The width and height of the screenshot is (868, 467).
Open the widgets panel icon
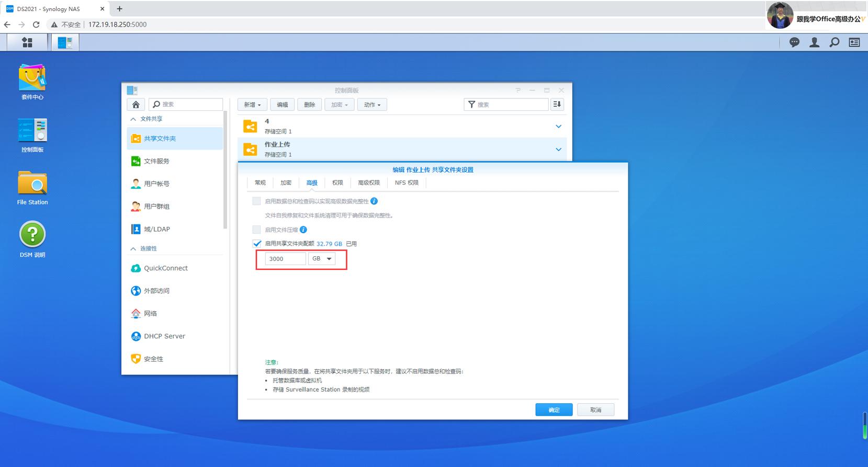pos(854,42)
